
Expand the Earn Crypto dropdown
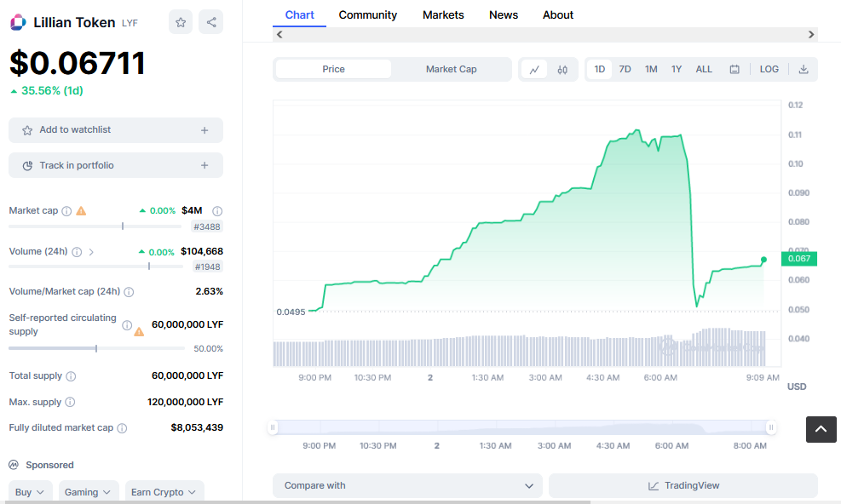pyautogui.click(x=164, y=492)
